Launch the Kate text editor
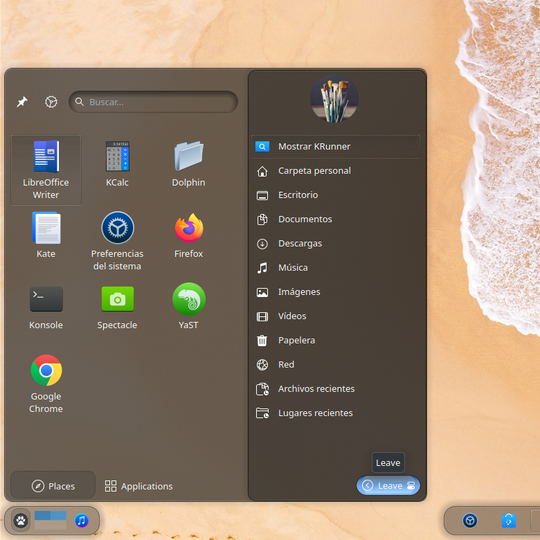The image size is (540, 540). (x=46, y=235)
